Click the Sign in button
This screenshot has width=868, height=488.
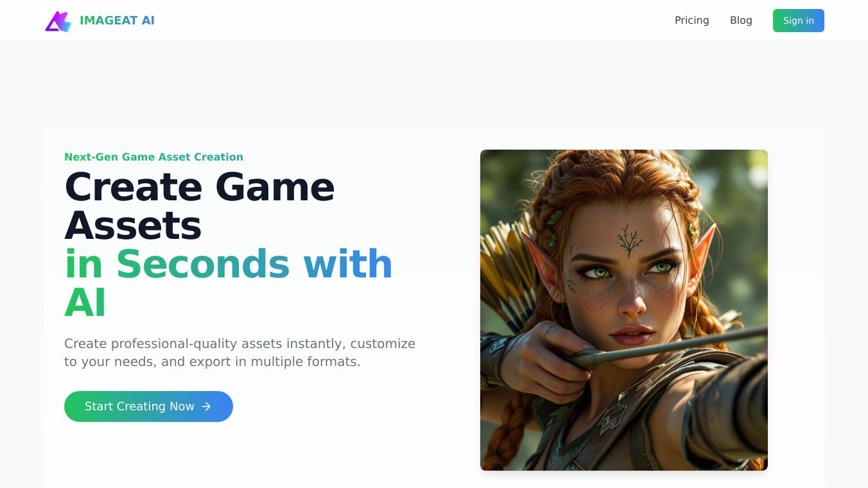(798, 21)
